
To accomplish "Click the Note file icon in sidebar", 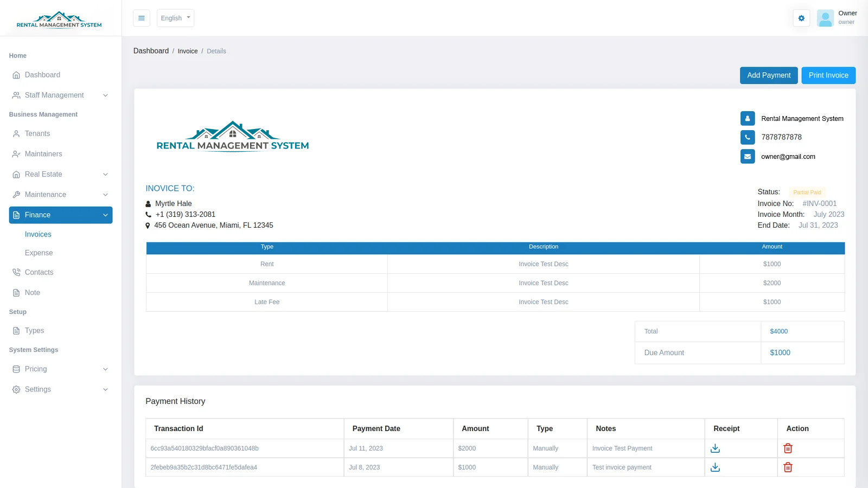I will (x=16, y=292).
